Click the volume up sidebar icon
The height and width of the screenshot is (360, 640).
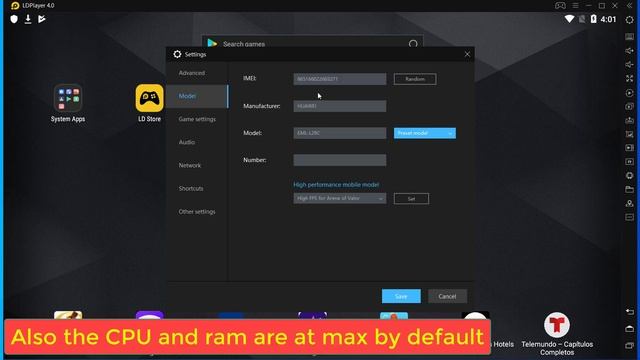(629, 51)
